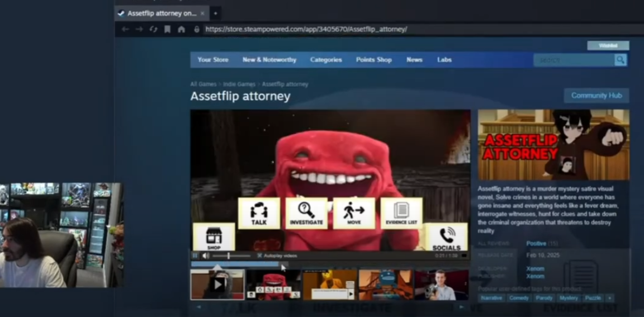The width and height of the screenshot is (644, 317).
Task: Click the Steam search magnifier icon
Action: click(620, 60)
